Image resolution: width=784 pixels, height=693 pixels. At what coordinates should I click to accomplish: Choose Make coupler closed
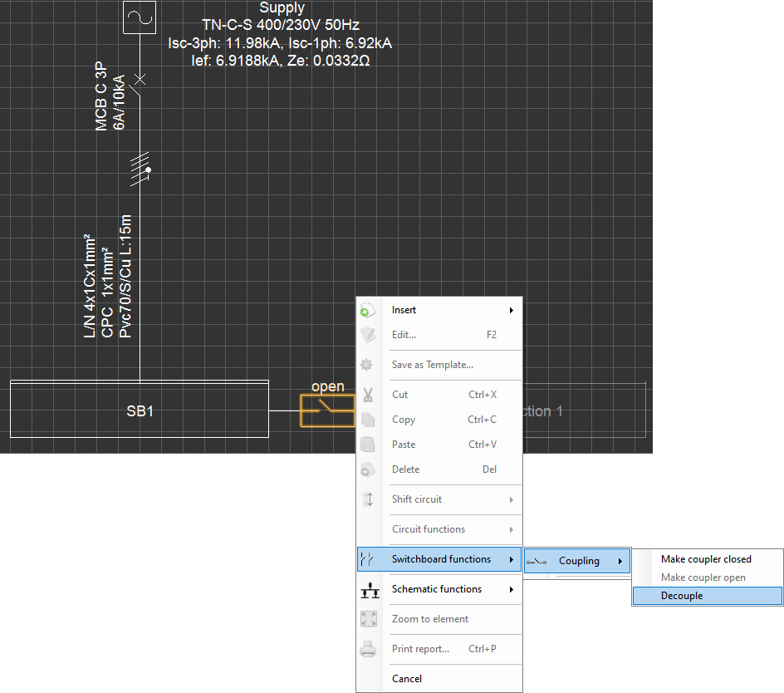click(x=708, y=559)
